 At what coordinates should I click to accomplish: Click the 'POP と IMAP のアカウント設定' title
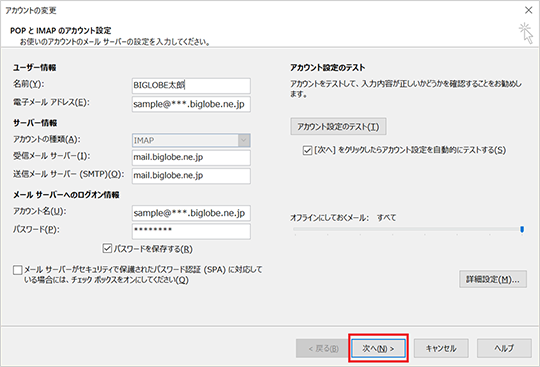61,31
